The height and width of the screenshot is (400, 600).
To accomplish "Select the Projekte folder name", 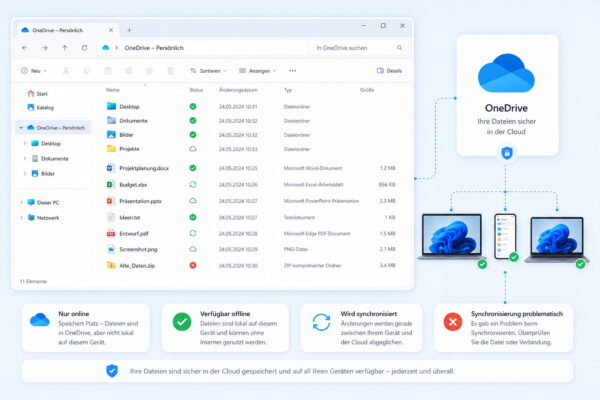I will coord(129,149).
